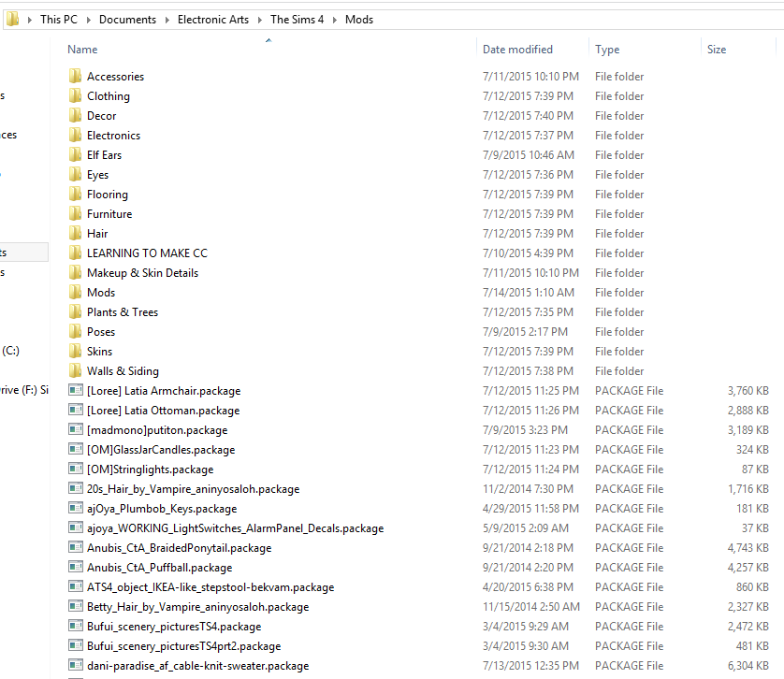This screenshot has height=679, width=784.
Task: Click the Clothing folder icon
Action: point(76,95)
